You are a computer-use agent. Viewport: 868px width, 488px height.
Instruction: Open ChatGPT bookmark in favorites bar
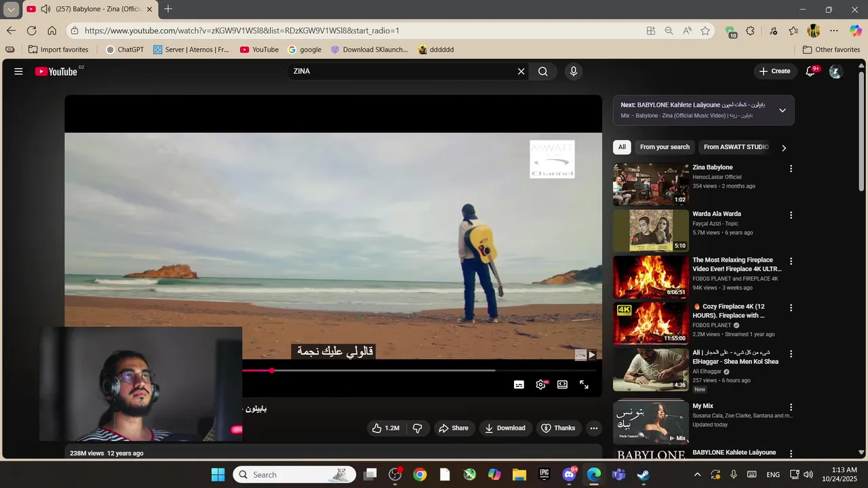[x=125, y=49]
